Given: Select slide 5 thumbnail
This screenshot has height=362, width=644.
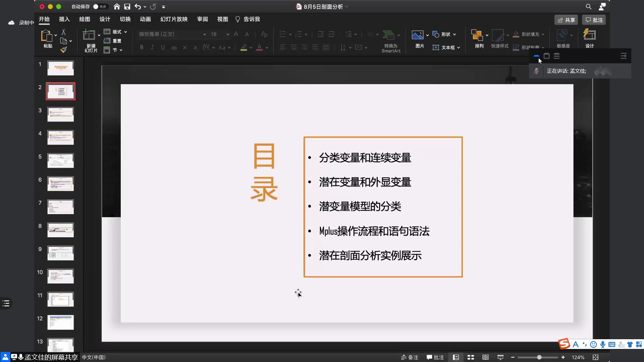Looking at the screenshot, I should pos(60,161).
